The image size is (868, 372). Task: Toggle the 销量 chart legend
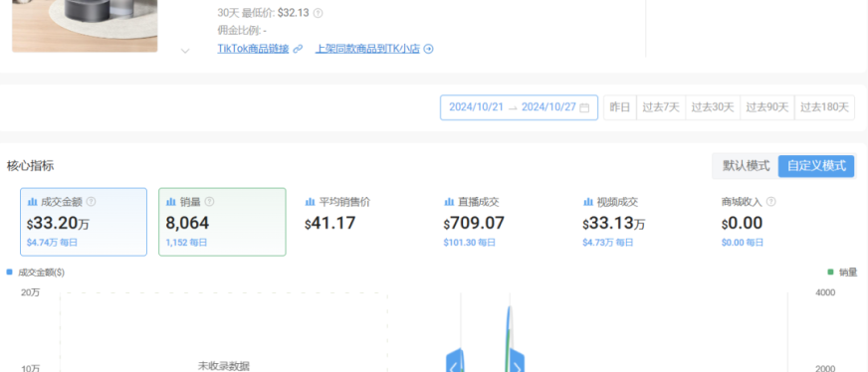pyautogui.click(x=842, y=272)
